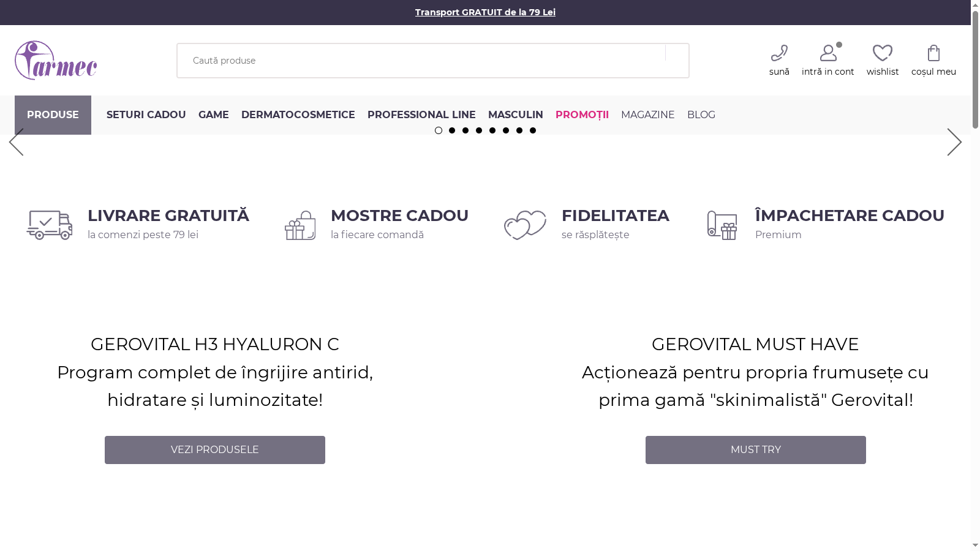Click the Farmec logo
This screenshot has height=551, width=980.
click(x=56, y=60)
